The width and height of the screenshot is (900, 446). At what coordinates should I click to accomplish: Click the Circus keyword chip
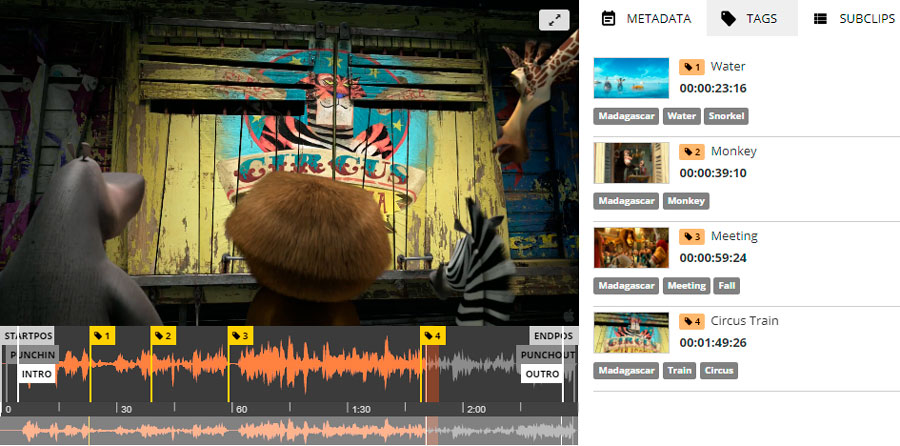(x=719, y=371)
